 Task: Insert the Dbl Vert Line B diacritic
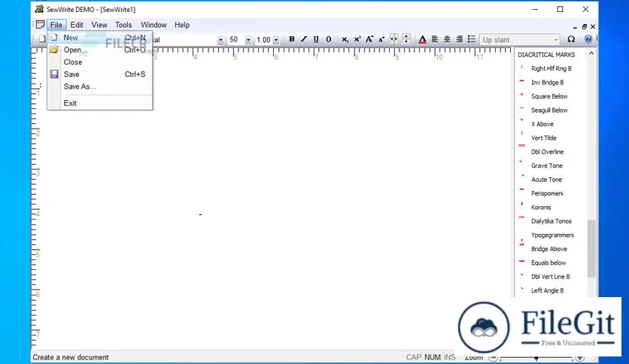coord(551,277)
